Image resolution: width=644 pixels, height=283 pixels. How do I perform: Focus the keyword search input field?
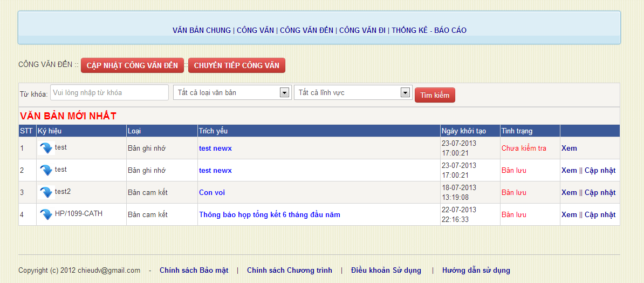(x=109, y=93)
